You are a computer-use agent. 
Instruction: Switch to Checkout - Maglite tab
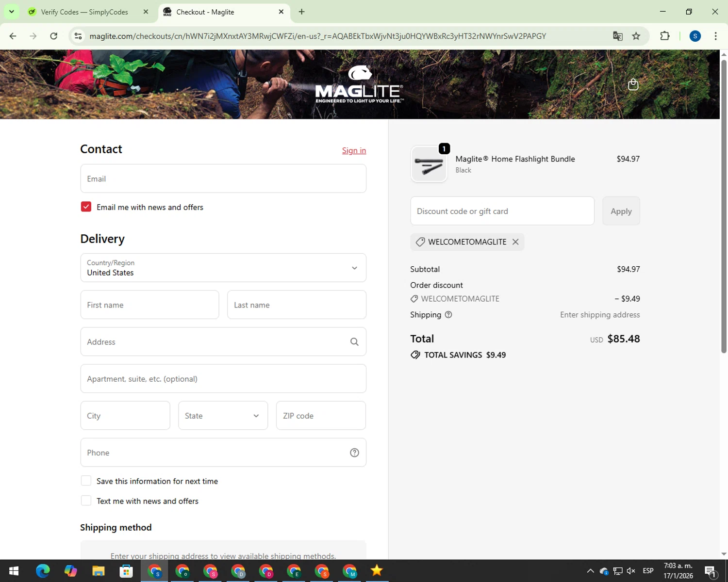pyautogui.click(x=224, y=12)
